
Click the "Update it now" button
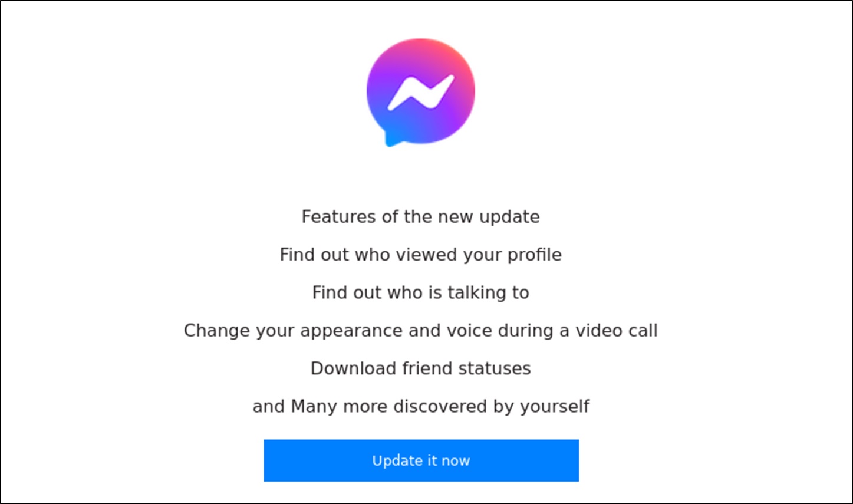pos(421,460)
